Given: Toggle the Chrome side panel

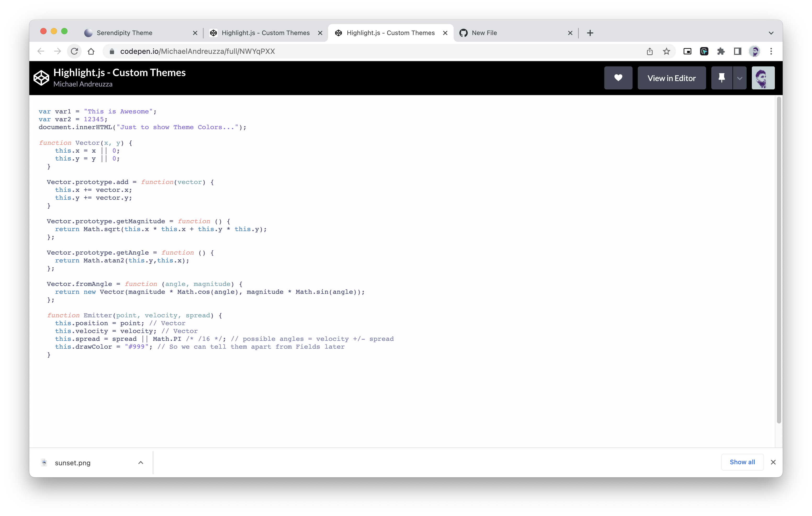Looking at the screenshot, I should [x=737, y=51].
